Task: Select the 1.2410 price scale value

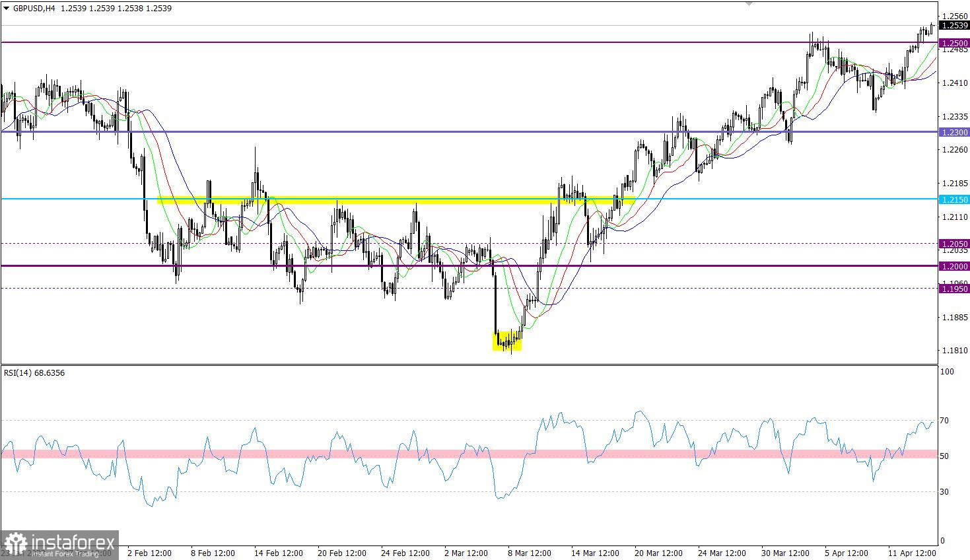Action: pos(955,83)
